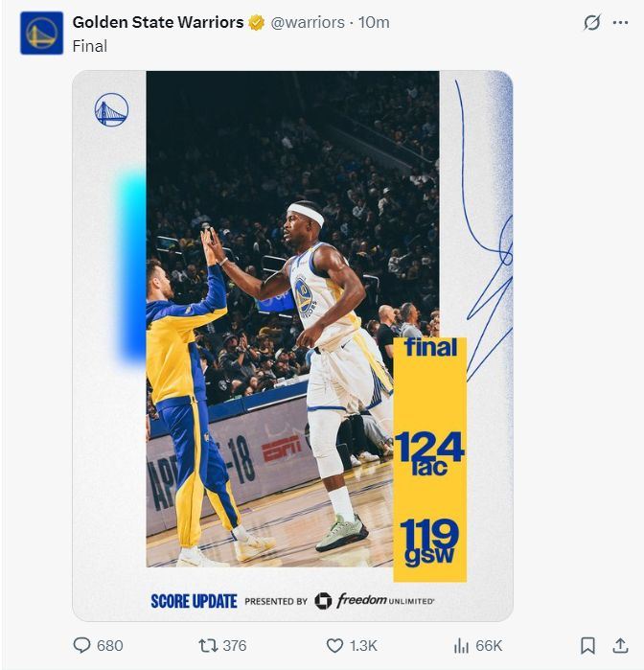Image resolution: width=644 pixels, height=670 pixels.
Task: Click the yellow final score panel
Action: tap(430, 460)
